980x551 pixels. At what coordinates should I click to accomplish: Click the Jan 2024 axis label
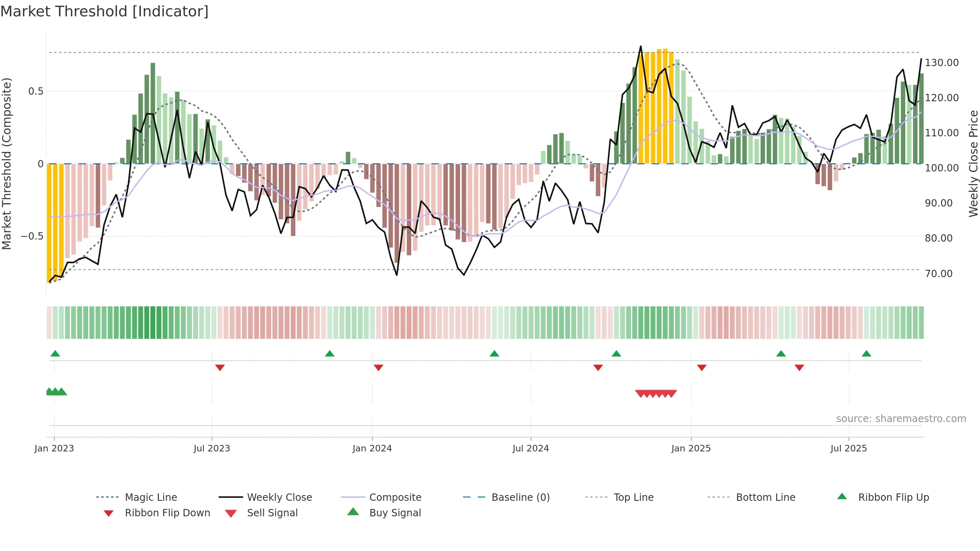(372, 449)
